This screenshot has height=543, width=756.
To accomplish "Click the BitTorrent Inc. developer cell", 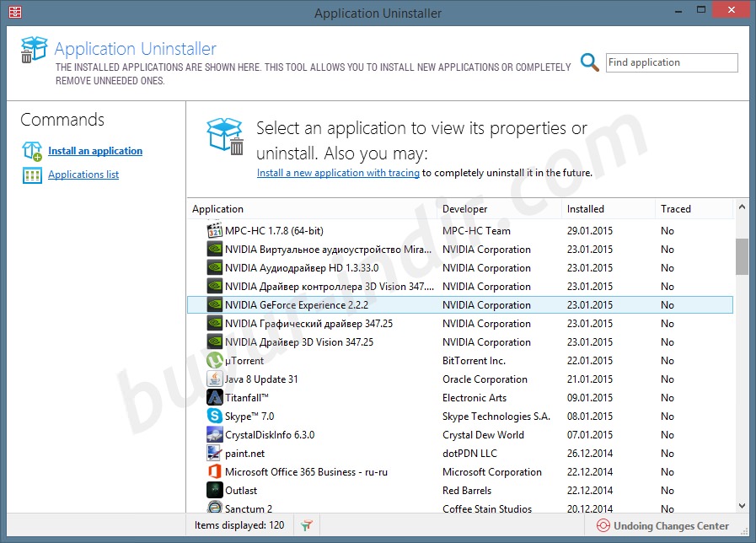I will coord(474,361).
